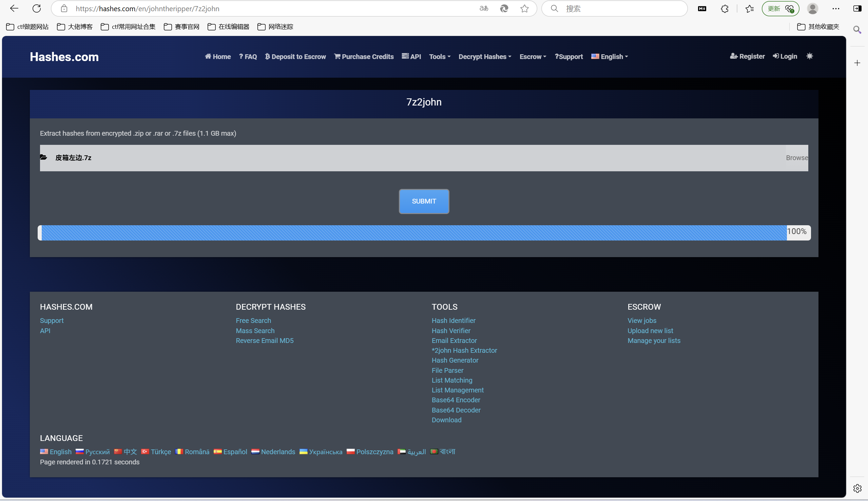868x501 pixels.
Task: Open Deposit to Escrow navigation item
Action: (x=295, y=56)
